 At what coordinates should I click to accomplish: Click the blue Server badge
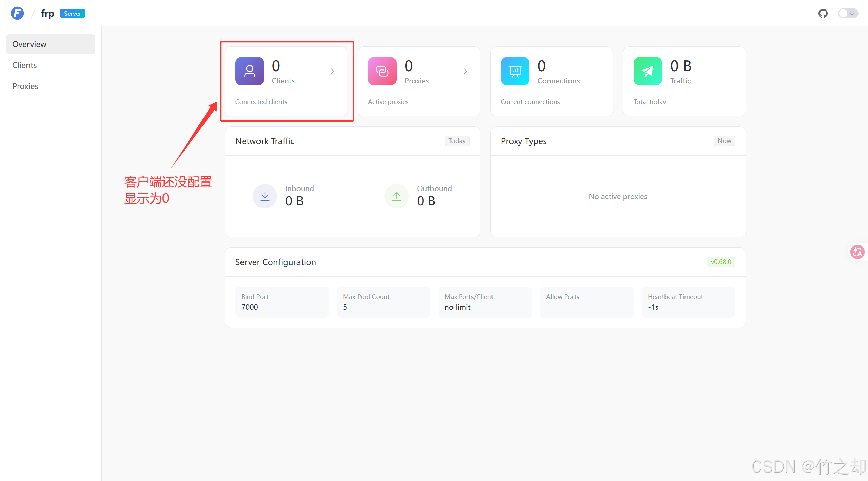[72, 14]
